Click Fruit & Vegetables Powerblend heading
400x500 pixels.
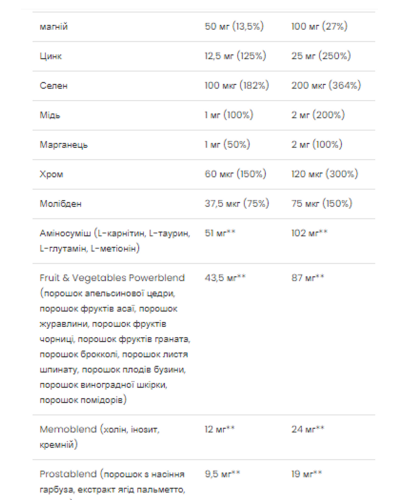(x=112, y=278)
